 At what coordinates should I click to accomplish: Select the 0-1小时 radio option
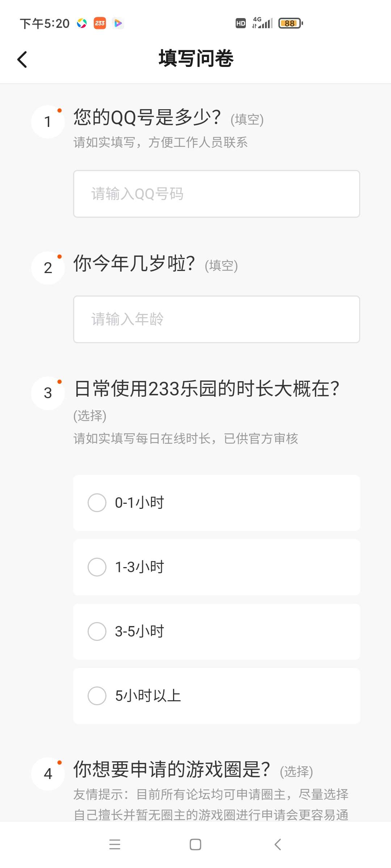97,503
